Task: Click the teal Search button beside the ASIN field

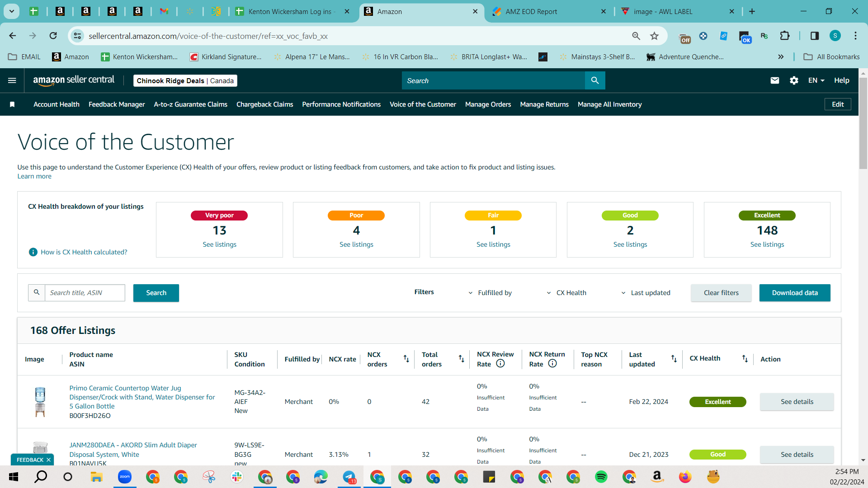Action: [x=156, y=293]
